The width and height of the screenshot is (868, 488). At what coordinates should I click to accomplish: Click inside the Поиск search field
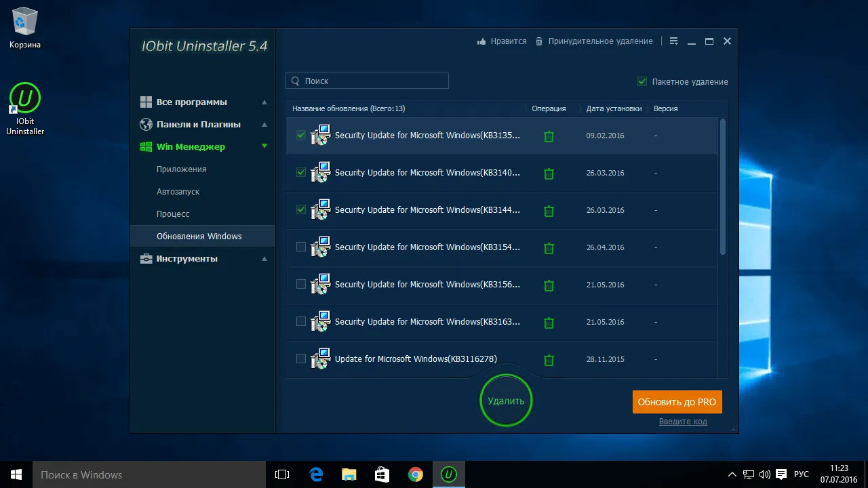(x=366, y=81)
